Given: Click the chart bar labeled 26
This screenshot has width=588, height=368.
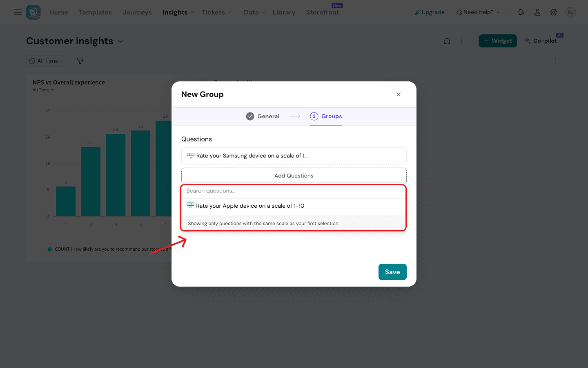Looking at the screenshot, I should (x=140, y=173).
